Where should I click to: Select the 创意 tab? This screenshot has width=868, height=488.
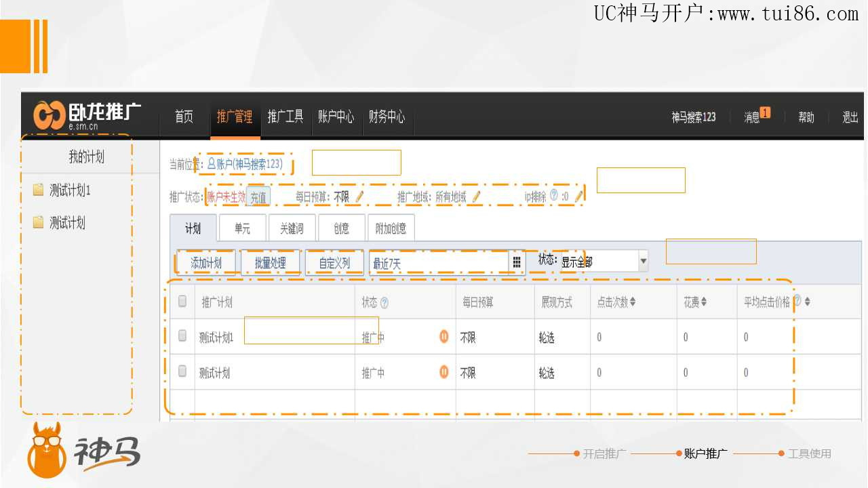point(342,228)
